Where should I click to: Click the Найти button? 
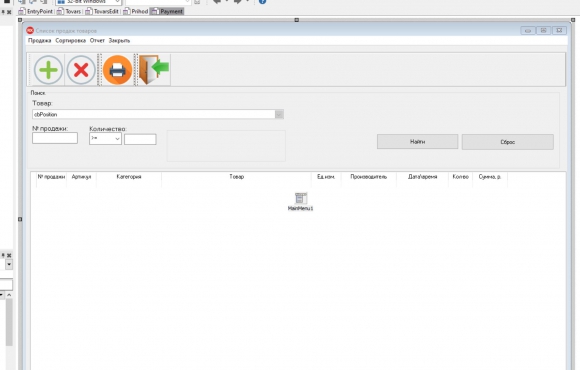(x=418, y=142)
